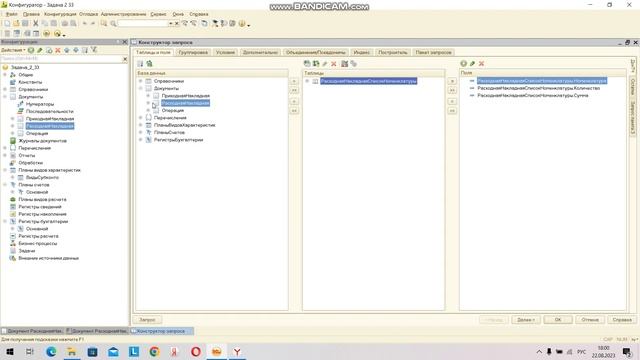Open the Действия dropdown in Конфигурация panel
640x360 pixels.
[x=13, y=50]
